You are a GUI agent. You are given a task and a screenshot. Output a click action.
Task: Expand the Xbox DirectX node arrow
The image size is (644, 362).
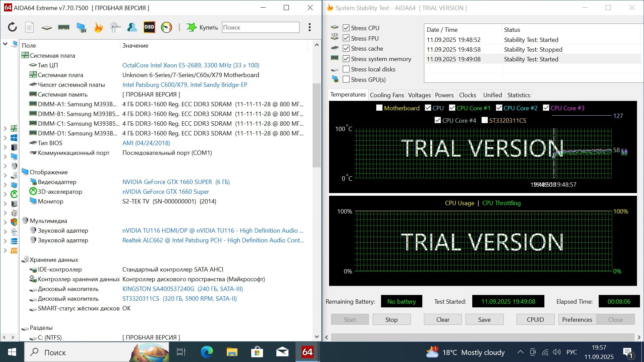(x=5, y=194)
